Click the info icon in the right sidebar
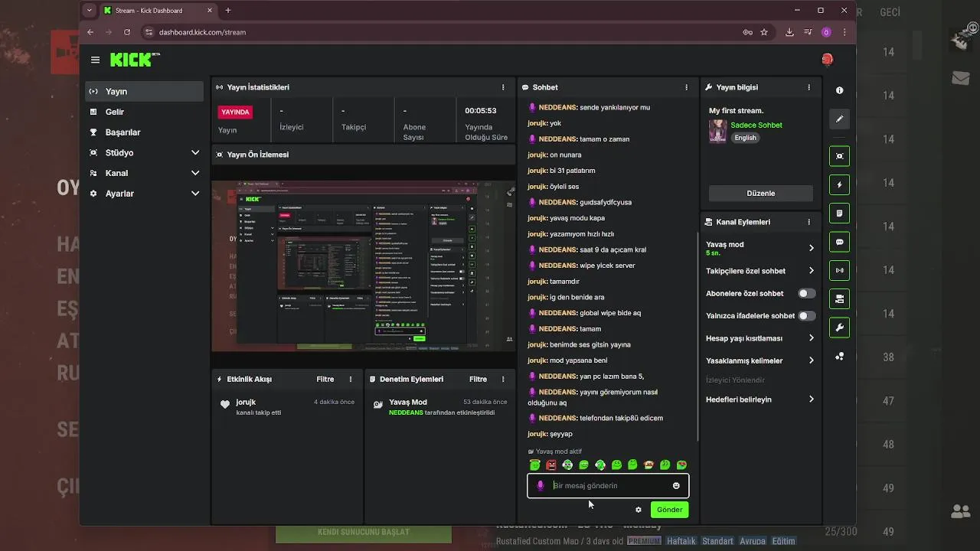The image size is (980, 551). pyautogui.click(x=840, y=90)
